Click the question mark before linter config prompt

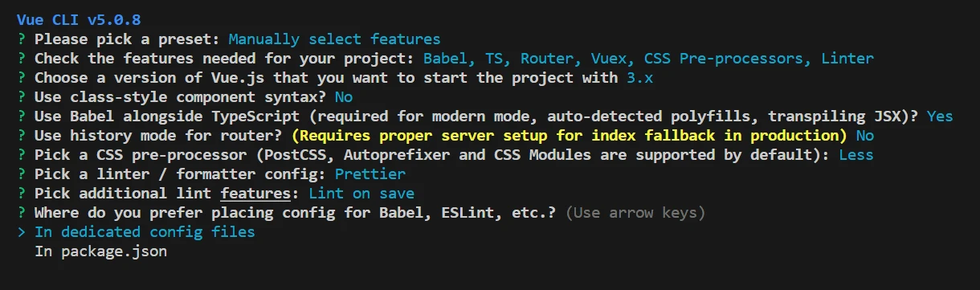coord(20,174)
